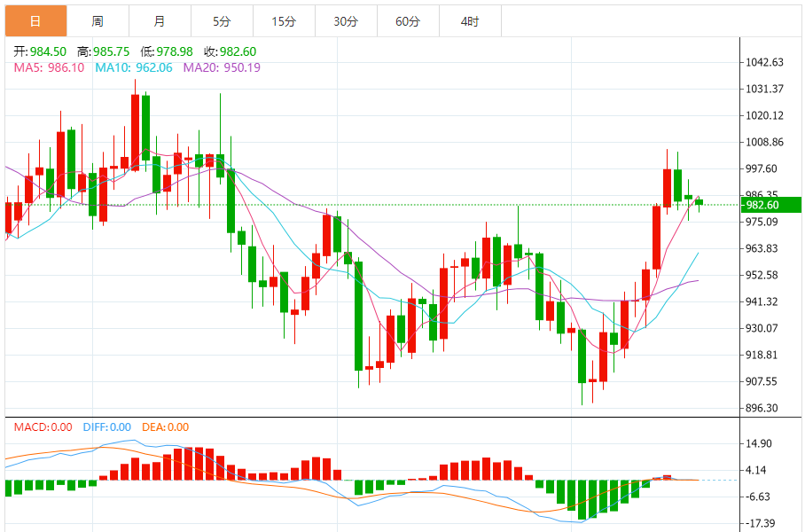Click the 1042.63 price axis label

(764, 62)
